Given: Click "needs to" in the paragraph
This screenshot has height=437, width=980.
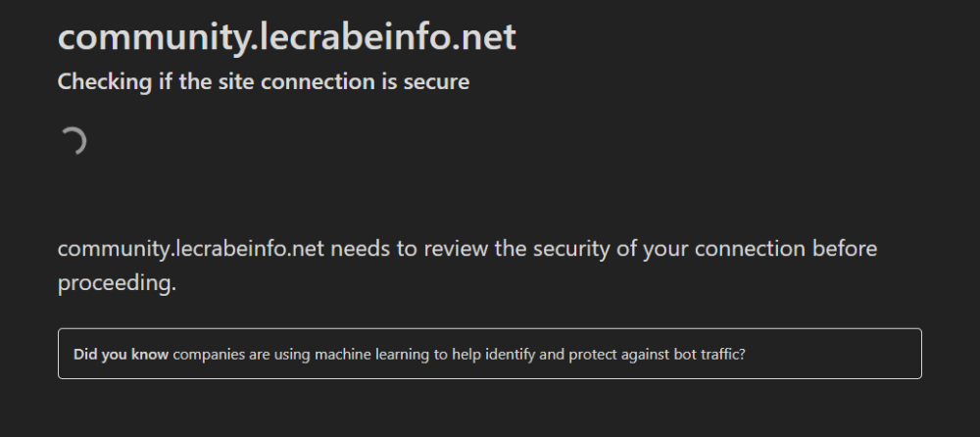Looking at the screenshot, I should pos(362,248).
